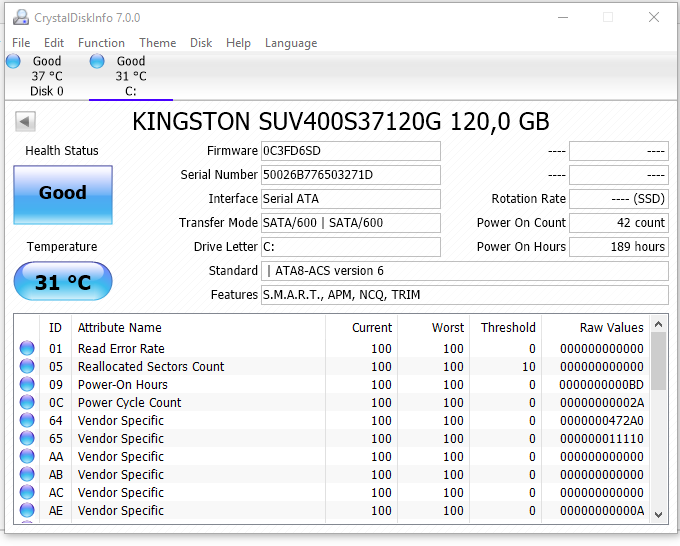Click the back arrow disk navigation button

tap(25, 121)
